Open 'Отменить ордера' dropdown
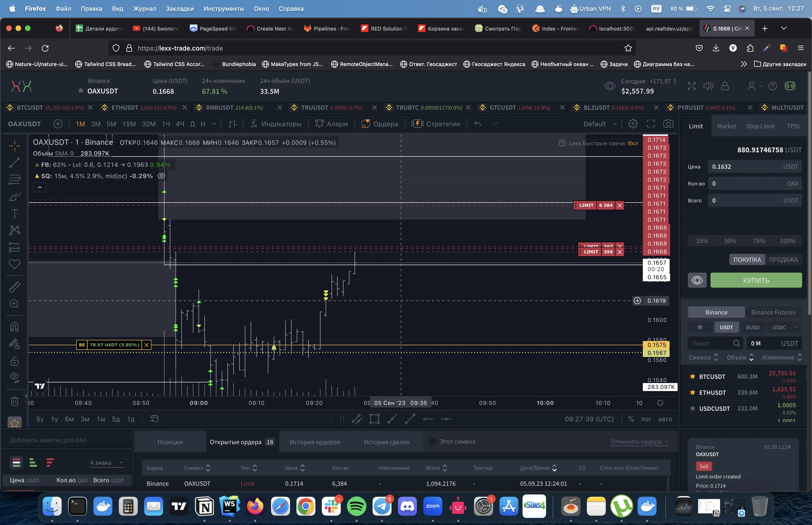 (x=640, y=442)
